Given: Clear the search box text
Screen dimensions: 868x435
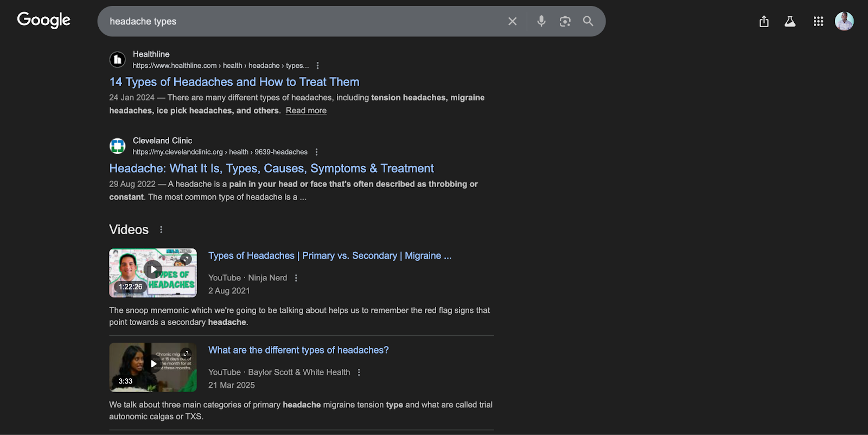Looking at the screenshot, I should coord(512,21).
